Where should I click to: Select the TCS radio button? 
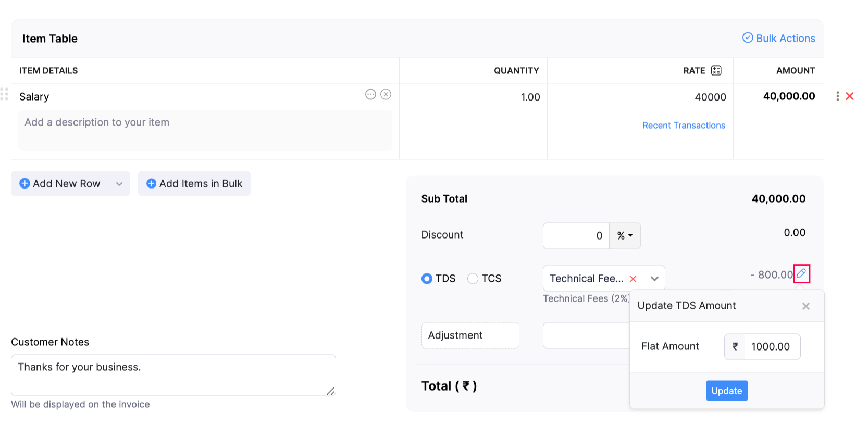coord(473,279)
